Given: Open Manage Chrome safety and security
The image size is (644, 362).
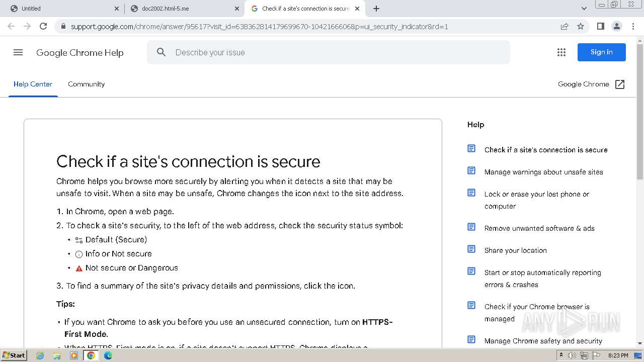Looking at the screenshot, I should tap(543, 341).
